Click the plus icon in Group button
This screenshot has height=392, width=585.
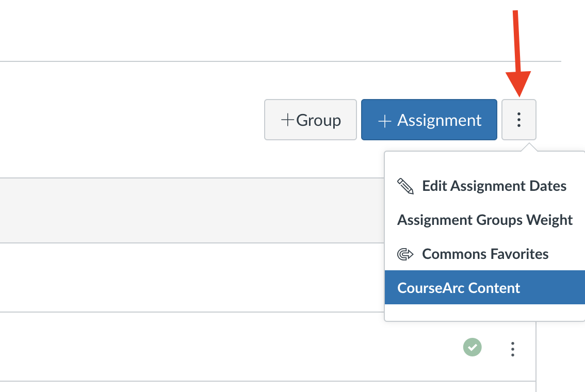tap(287, 120)
